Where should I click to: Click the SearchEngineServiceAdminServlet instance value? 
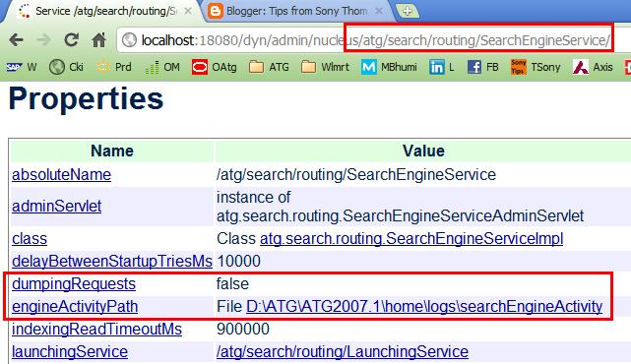[400, 207]
